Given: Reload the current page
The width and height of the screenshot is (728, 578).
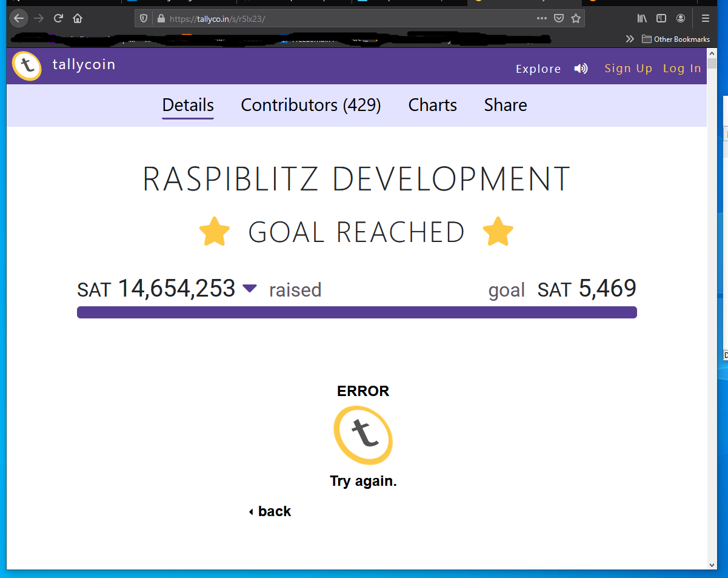Looking at the screenshot, I should (x=58, y=18).
